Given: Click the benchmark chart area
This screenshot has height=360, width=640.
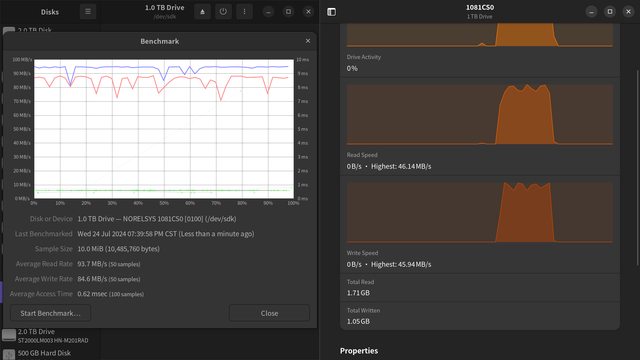Looking at the screenshot, I should 164,129.
